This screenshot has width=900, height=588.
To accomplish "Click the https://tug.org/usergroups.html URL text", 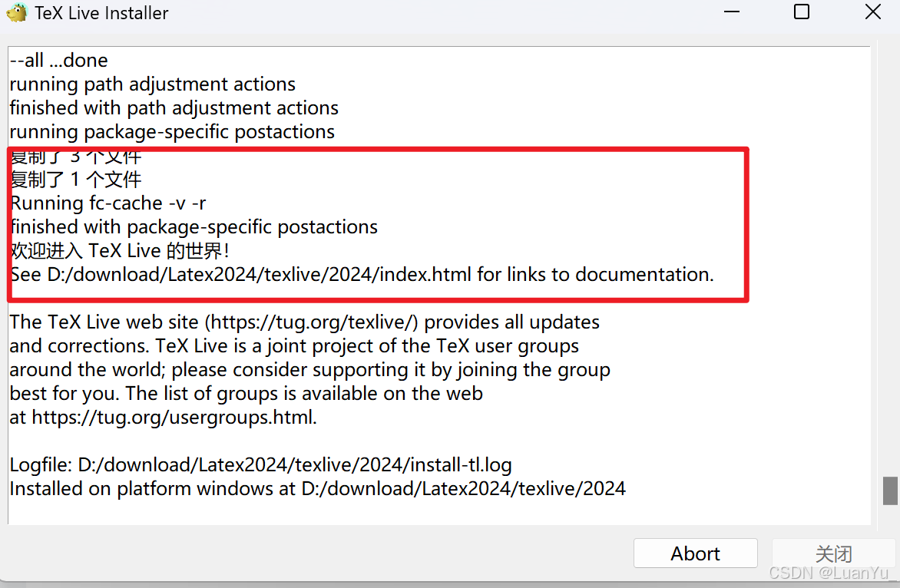I will (171, 417).
